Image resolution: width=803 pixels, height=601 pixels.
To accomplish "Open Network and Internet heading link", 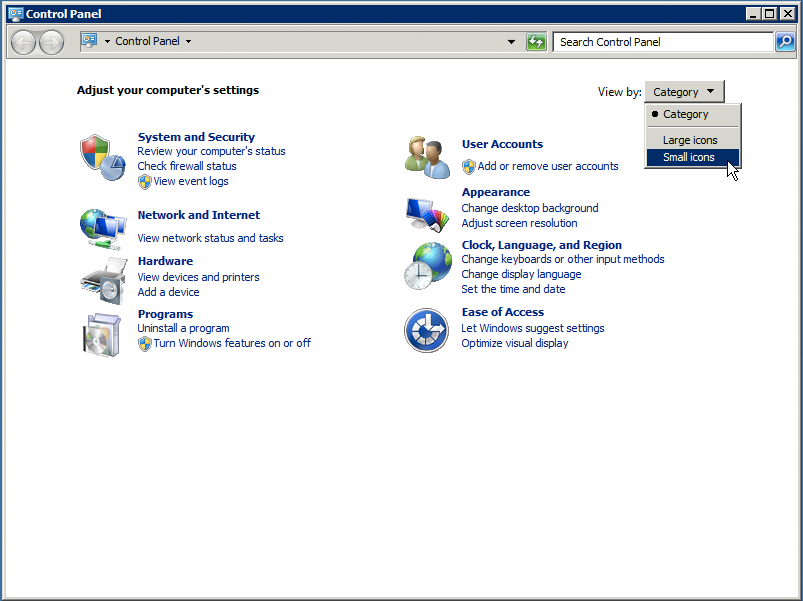I will tap(199, 215).
